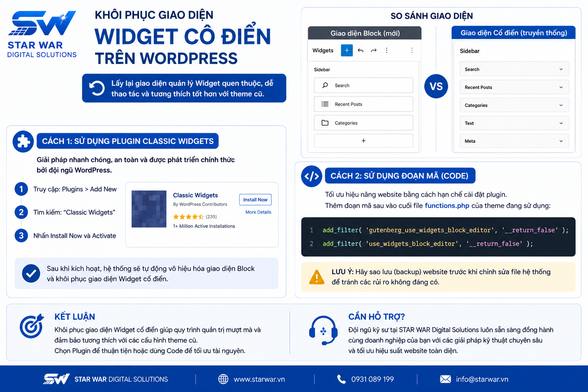Click code line 1 gutenberg_use_widgets_block_editor
The image size is (588, 392).
coord(446,230)
